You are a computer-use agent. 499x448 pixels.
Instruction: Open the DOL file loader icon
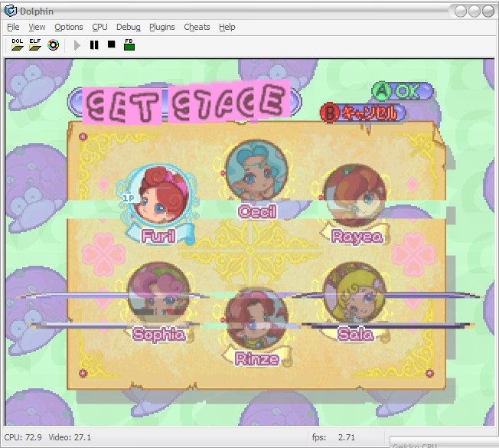coord(18,44)
